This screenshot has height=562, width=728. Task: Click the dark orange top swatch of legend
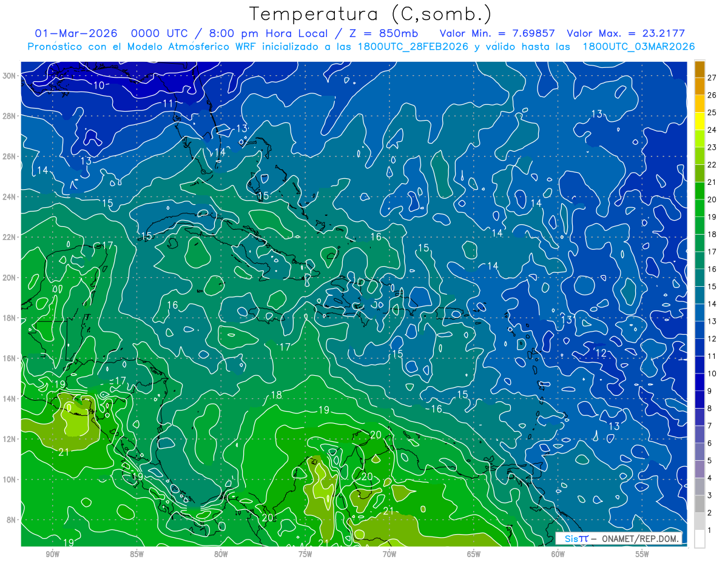pyautogui.click(x=699, y=69)
